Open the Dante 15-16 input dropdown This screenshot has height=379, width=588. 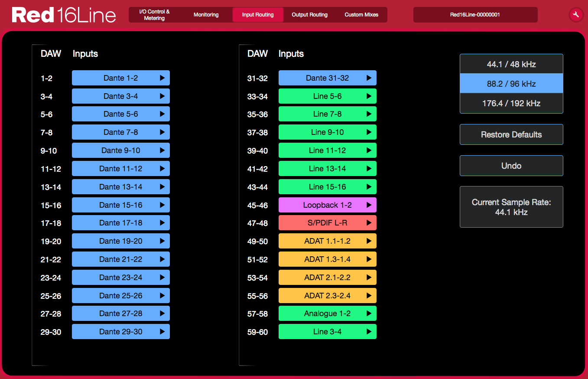[x=120, y=205]
